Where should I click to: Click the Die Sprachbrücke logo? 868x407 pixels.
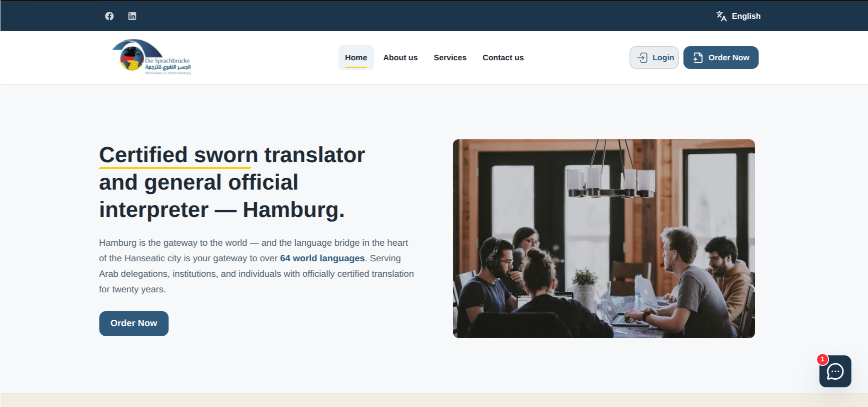[152, 57]
